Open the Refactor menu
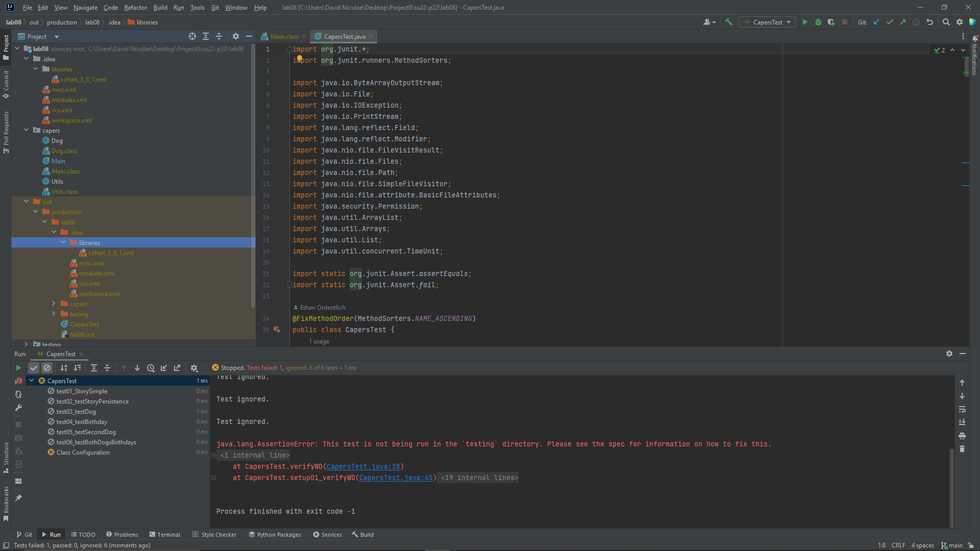Image resolution: width=980 pixels, height=551 pixels. [135, 8]
